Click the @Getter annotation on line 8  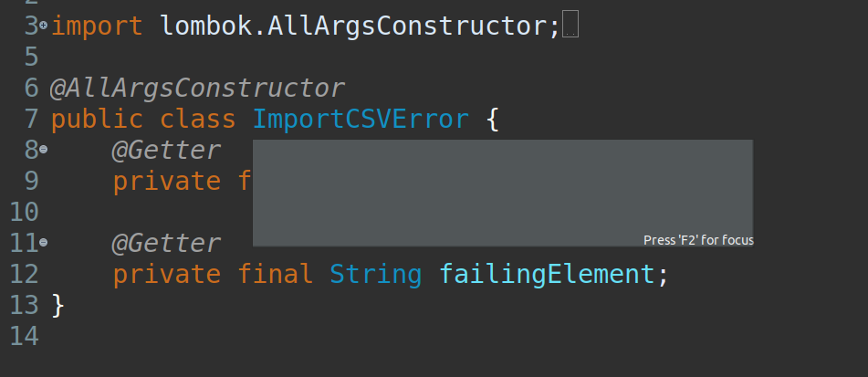(167, 151)
